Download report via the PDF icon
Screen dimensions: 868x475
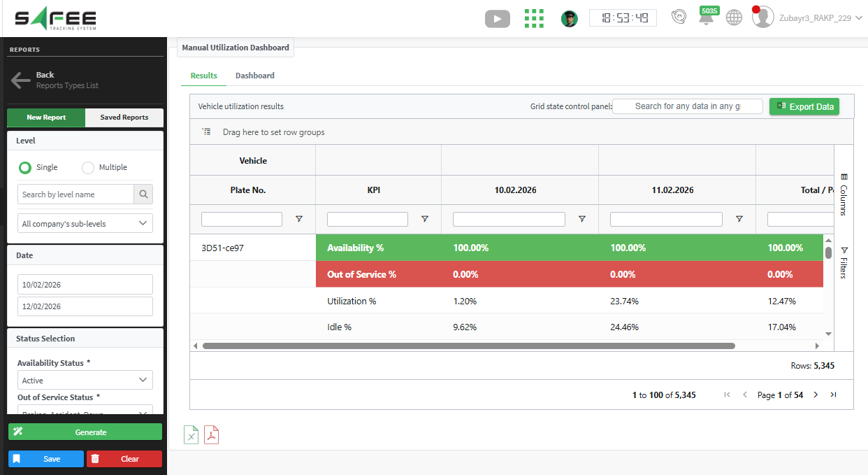tap(211, 435)
